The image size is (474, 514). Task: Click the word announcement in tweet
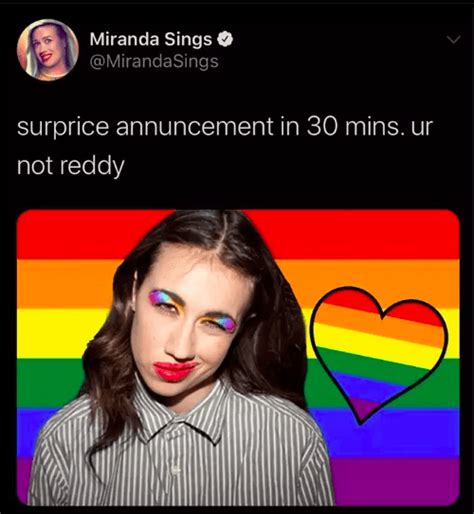click(x=194, y=127)
